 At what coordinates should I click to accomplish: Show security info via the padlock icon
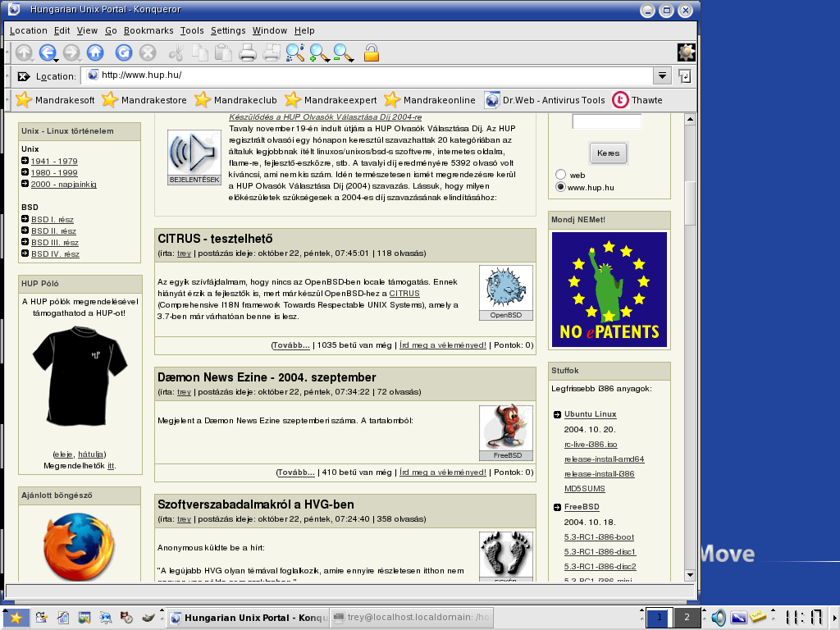(x=372, y=52)
